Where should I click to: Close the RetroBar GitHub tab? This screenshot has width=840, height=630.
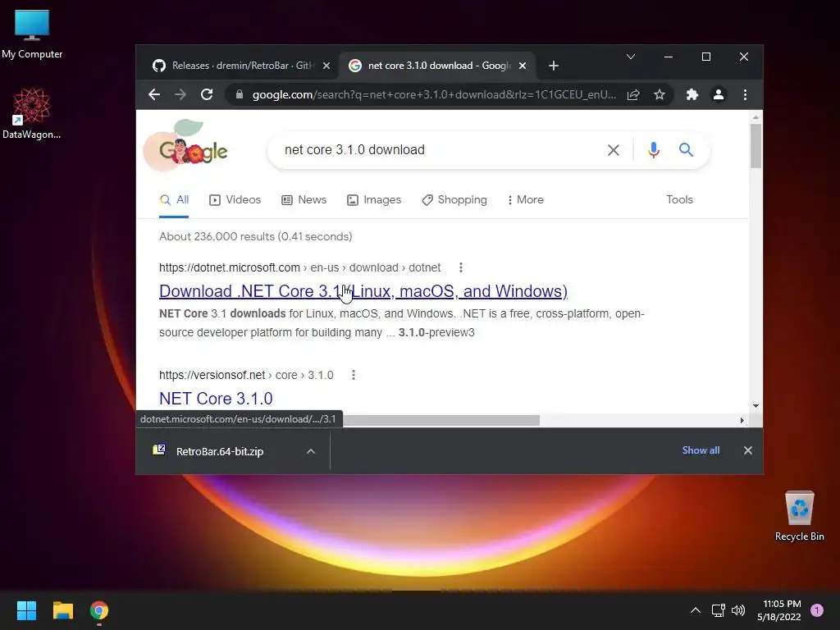pos(326,66)
